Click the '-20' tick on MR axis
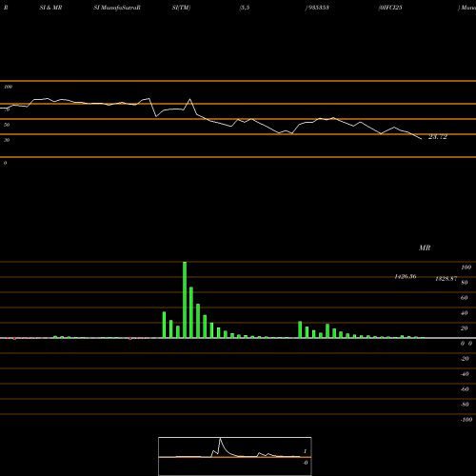The image size is (476, 476). point(465,359)
